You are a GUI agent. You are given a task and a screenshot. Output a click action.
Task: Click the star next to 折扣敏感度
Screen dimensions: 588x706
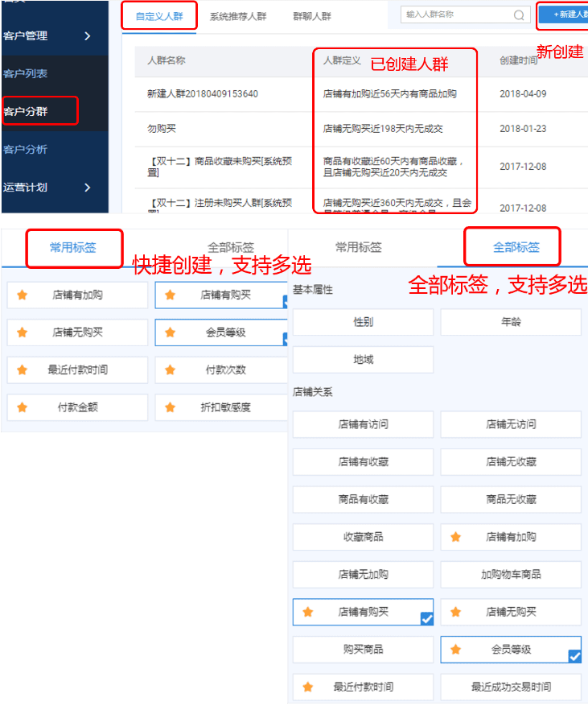(170, 407)
